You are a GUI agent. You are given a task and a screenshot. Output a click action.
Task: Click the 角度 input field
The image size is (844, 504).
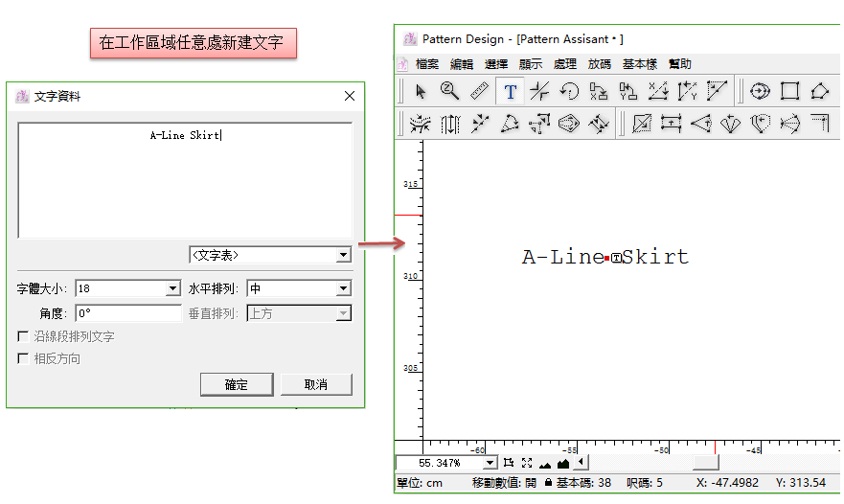click(127, 313)
